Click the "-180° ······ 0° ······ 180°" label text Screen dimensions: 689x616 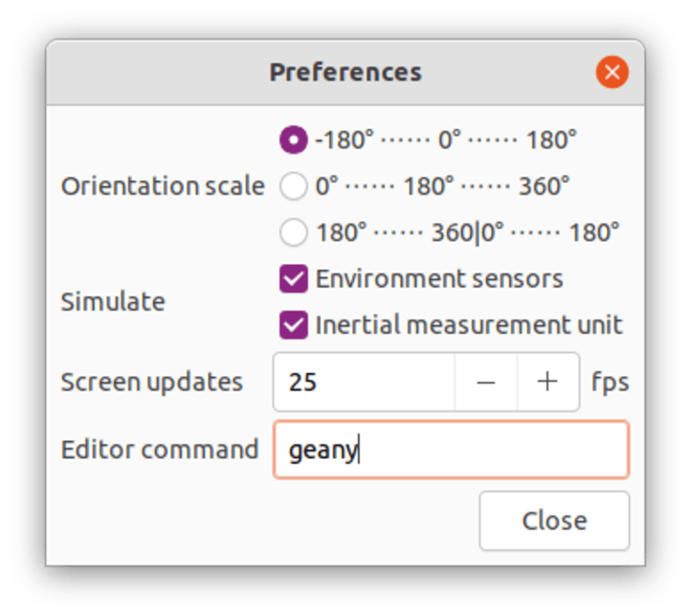click(x=446, y=140)
